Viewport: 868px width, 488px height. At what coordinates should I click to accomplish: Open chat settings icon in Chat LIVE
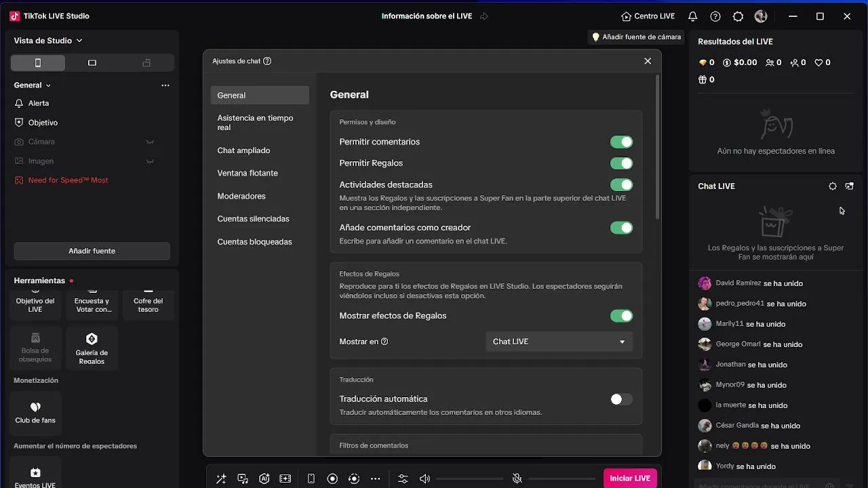(833, 186)
